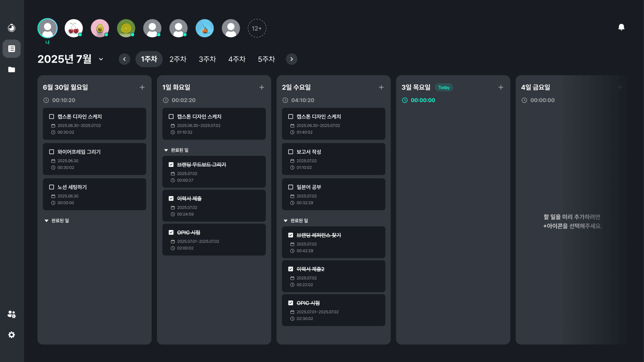Uncheck the 이력서 제출2 task

coord(291,269)
